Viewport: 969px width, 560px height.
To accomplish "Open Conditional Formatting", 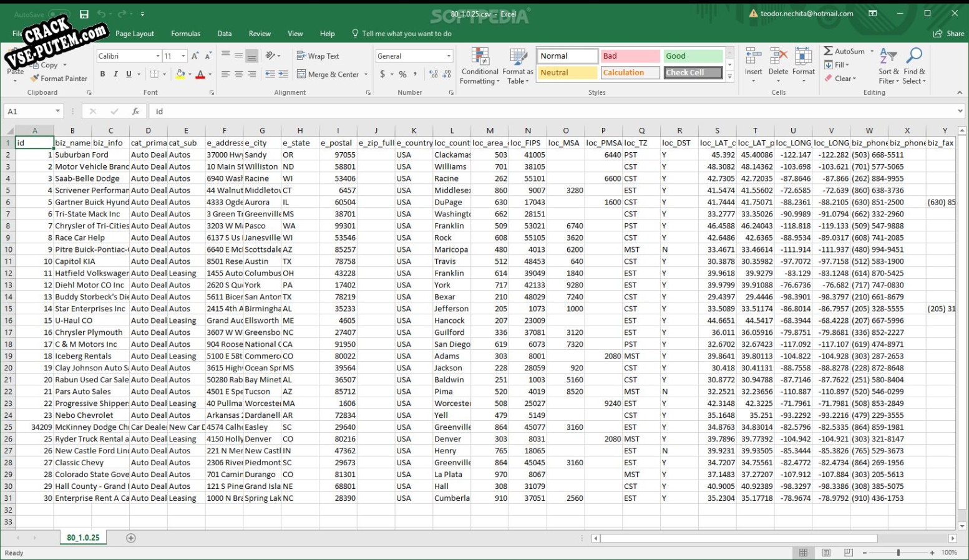I will (480, 66).
